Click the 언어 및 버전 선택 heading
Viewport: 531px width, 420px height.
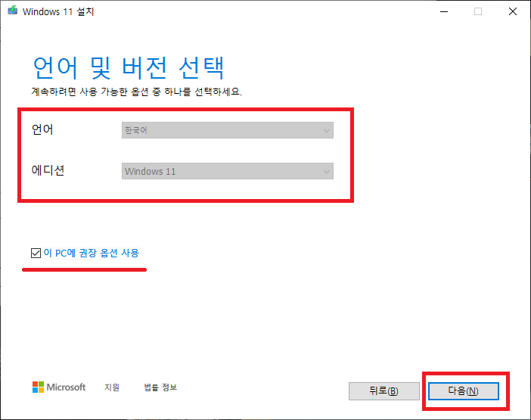[x=129, y=68]
